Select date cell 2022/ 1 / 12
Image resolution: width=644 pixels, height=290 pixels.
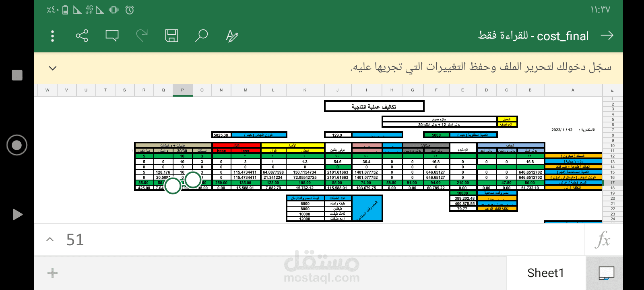(562, 130)
